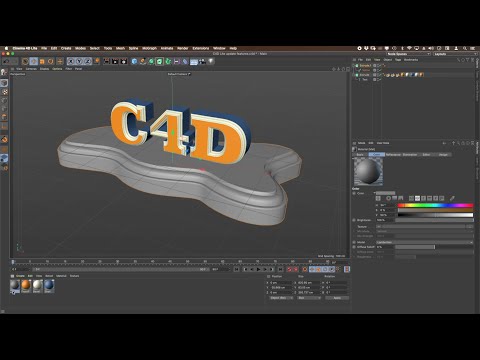Image resolution: width=480 pixels, height=360 pixels.
Task: Switch to the Reflectance tab
Action: (x=393, y=155)
